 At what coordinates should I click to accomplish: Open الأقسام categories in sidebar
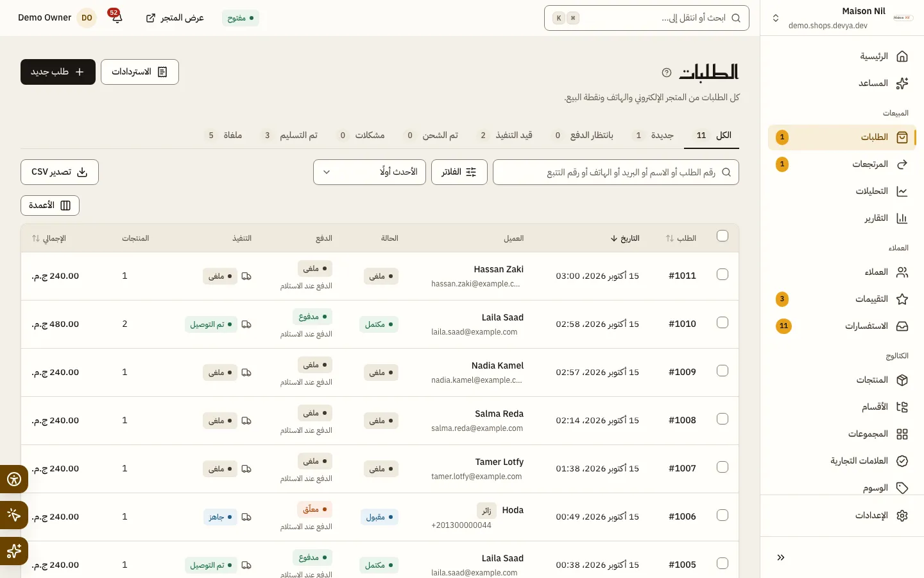[842, 407]
